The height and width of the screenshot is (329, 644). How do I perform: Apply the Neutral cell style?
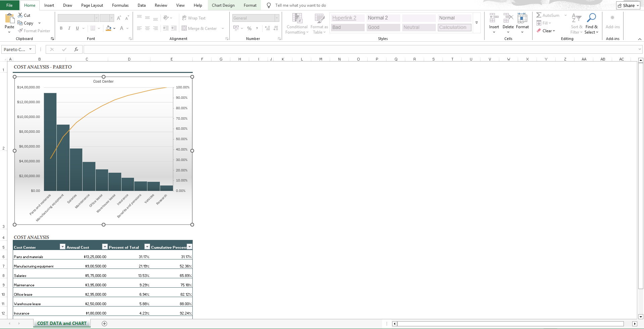click(x=419, y=27)
